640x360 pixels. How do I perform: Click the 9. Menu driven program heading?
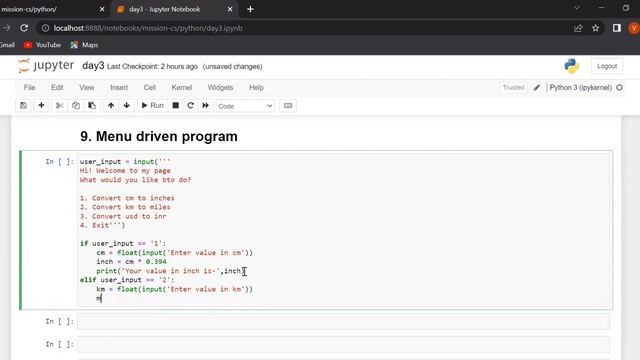[159, 136]
